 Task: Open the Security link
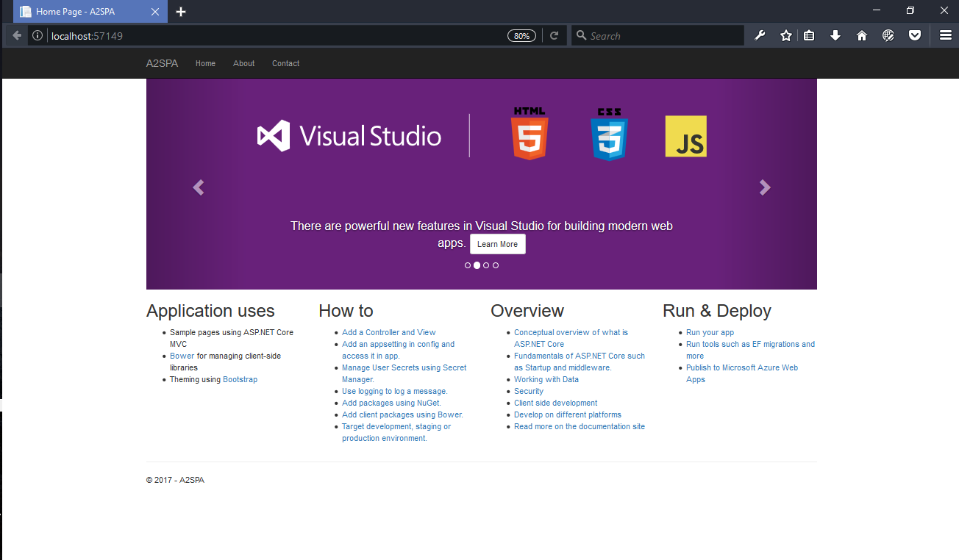coord(529,391)
